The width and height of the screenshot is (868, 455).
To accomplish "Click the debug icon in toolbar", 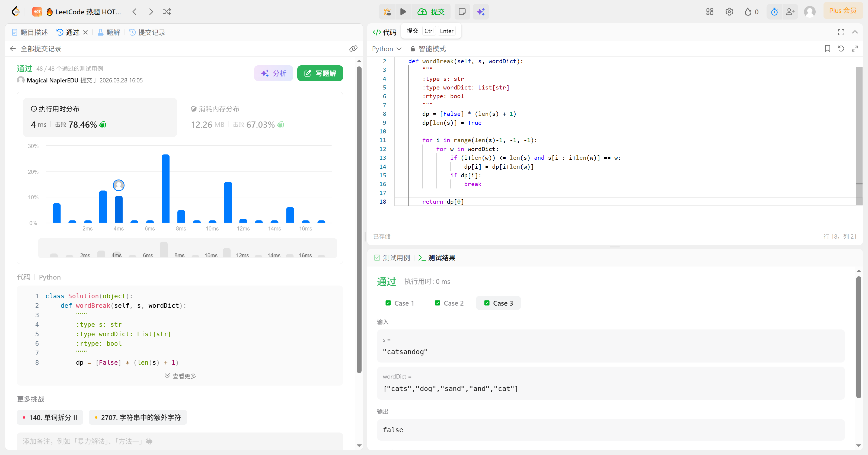I will [x=387, y=12].
